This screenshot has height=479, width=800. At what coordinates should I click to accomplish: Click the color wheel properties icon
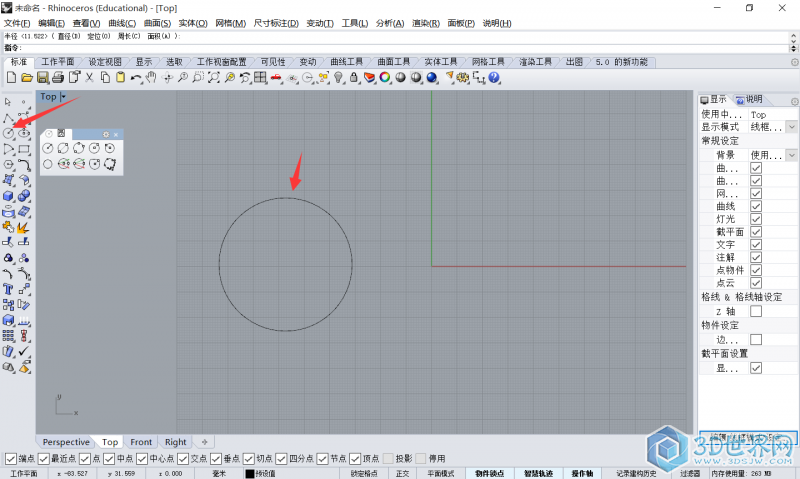point(385,78)
